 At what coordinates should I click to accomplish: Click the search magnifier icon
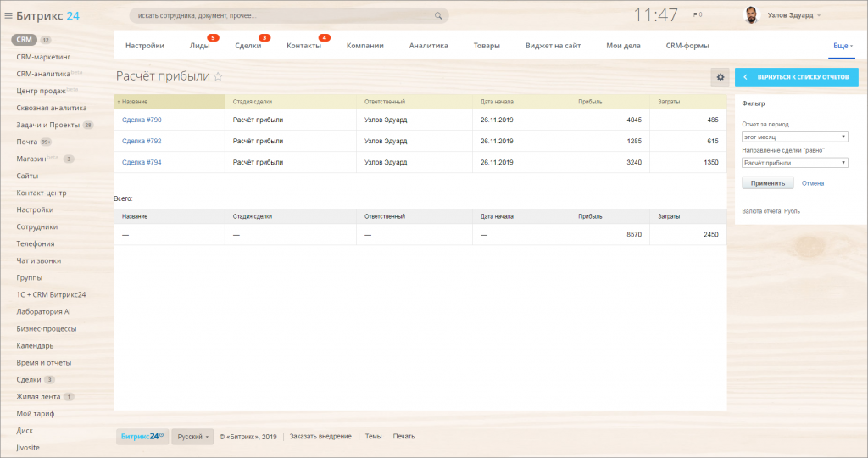(438, 15)
